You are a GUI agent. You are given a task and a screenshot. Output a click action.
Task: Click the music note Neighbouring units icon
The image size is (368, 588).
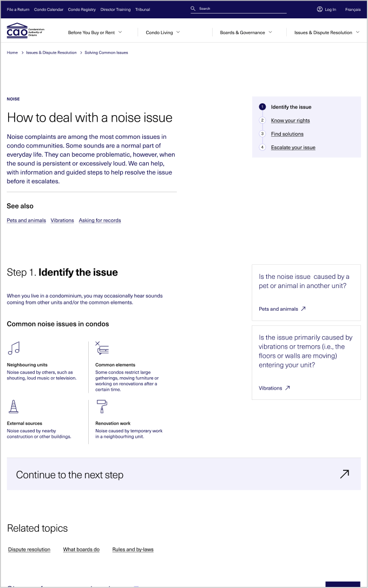point(14,348)
